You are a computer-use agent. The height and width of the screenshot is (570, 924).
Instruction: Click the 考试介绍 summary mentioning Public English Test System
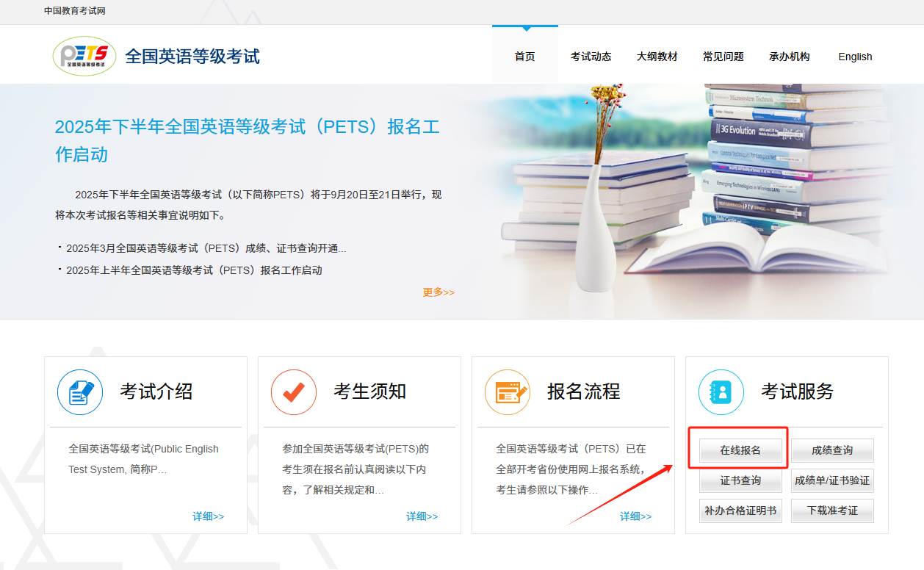click(143, 459)
